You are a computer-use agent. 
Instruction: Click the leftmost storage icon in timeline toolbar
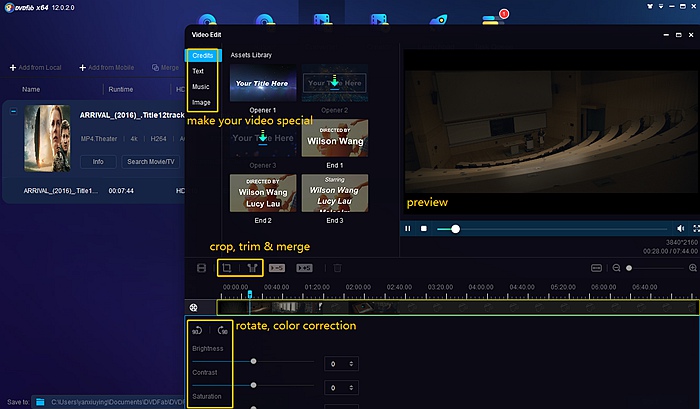pos(201,268)
